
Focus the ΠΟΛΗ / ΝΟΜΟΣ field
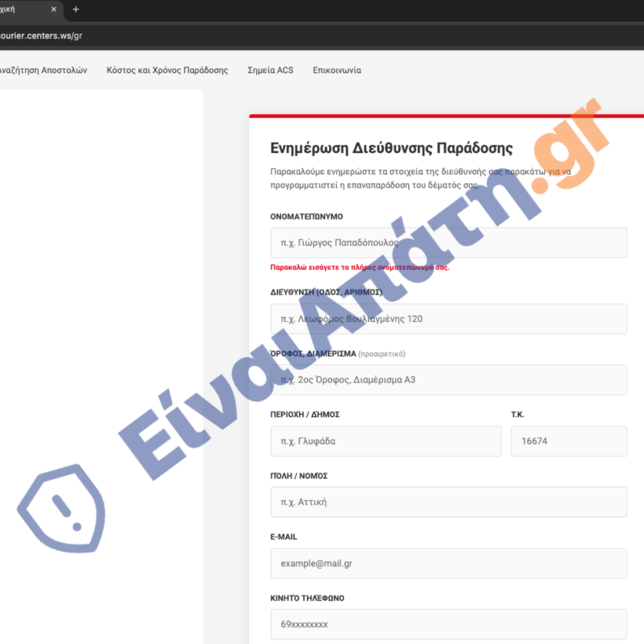pyautogui.click(x=448, y=502)
